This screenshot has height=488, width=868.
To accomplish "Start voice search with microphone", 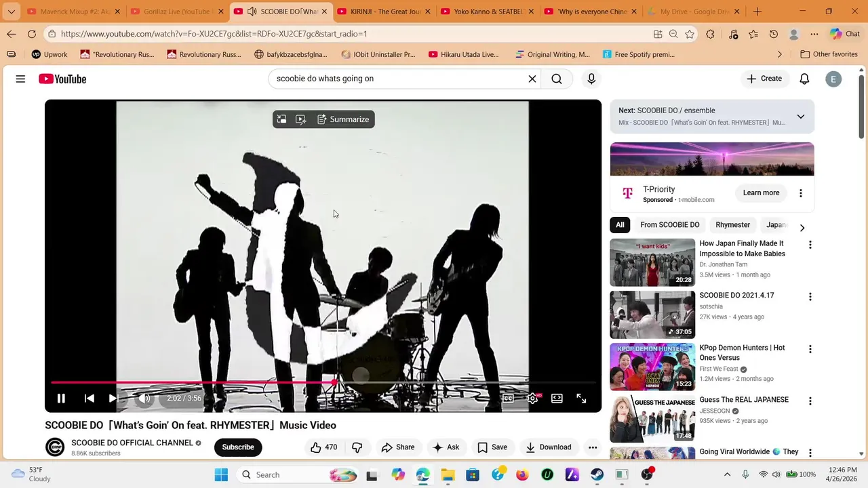I will tap(591, 79).
